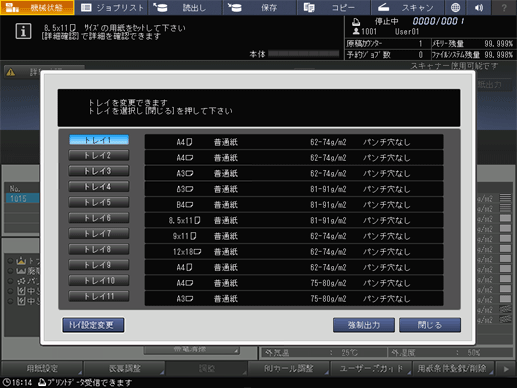
Task: Click the 原稿カウンター field
Action: pyautogui.click(x=387, y=44)
